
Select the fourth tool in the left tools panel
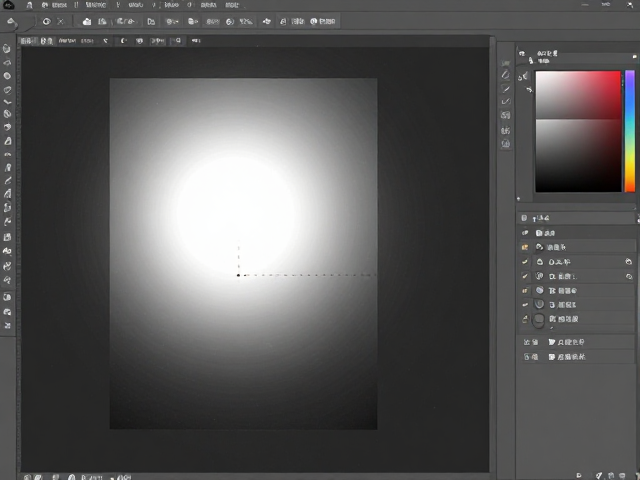pyautogui.click(x=7, y=90)
